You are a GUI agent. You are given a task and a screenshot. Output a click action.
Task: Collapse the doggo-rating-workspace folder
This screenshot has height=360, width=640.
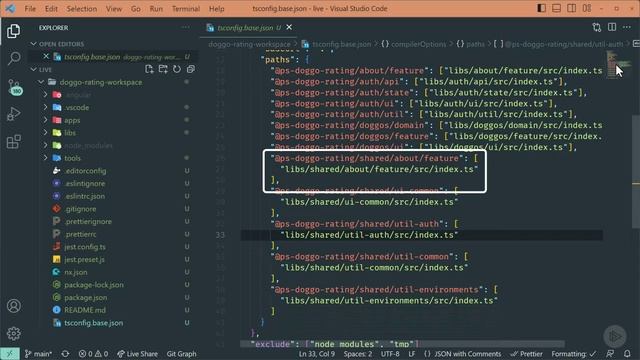click(41, 82)
